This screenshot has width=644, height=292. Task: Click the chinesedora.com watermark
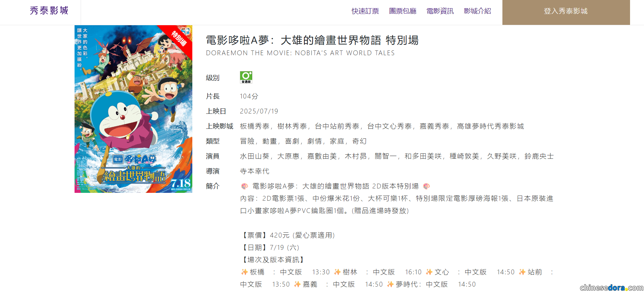coord(611,288)
